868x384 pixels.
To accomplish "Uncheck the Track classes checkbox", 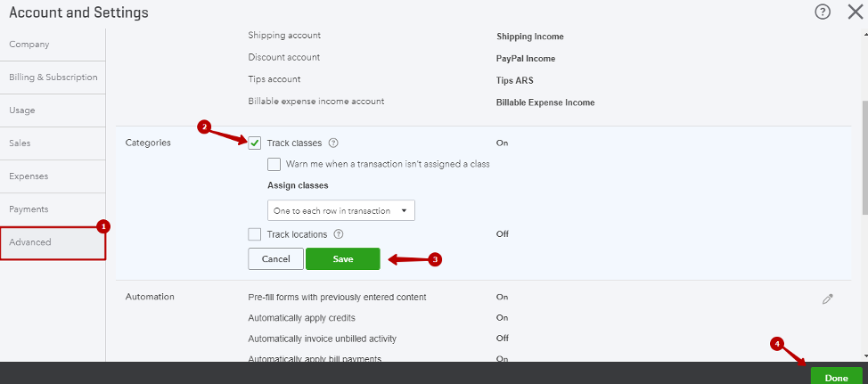I will click(x=255, y=143).
